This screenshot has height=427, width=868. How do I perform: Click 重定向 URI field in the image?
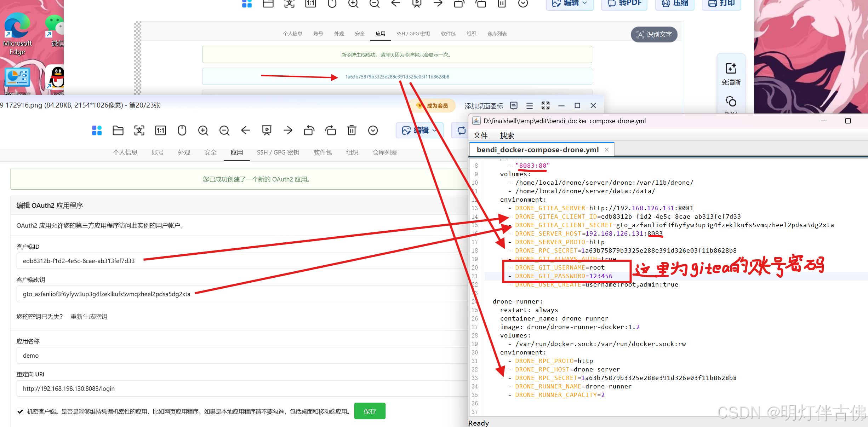(x=242, y=388)
